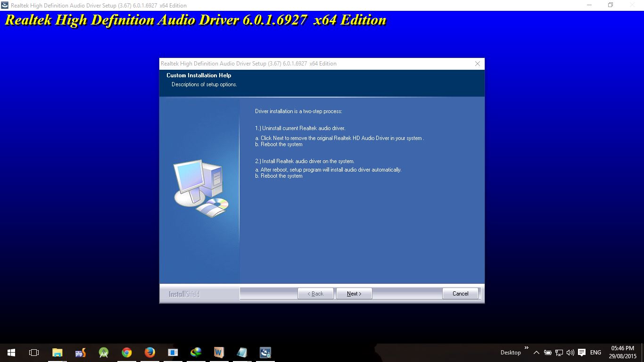Image resolution: width=644 pixels, height=362 pixels.
Task: Open the Windows Start menu
Action: pos(11,353)
